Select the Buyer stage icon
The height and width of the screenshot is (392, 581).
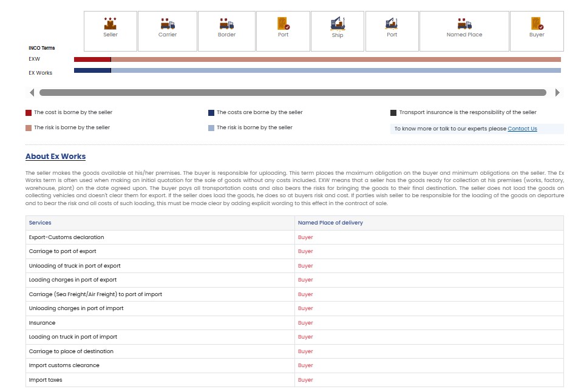pyautogui.click(x=537, y=24)
